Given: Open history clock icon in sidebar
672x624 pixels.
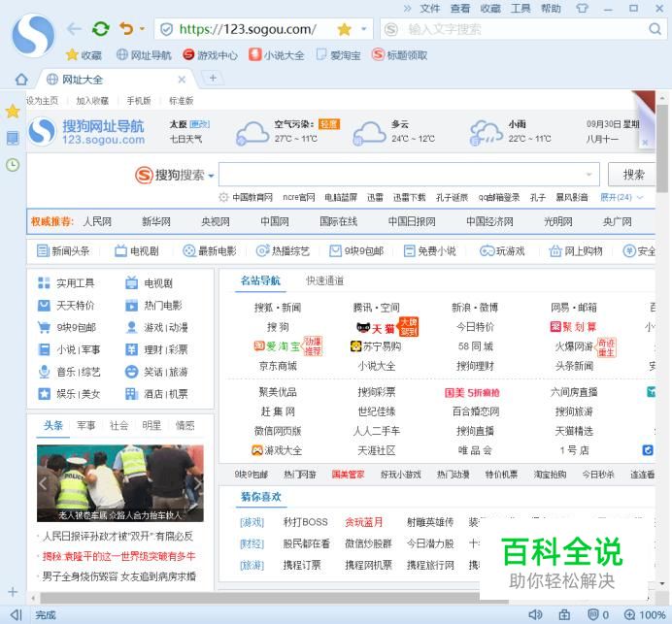Looking at the screenshot, I should (x=12, y=164).
